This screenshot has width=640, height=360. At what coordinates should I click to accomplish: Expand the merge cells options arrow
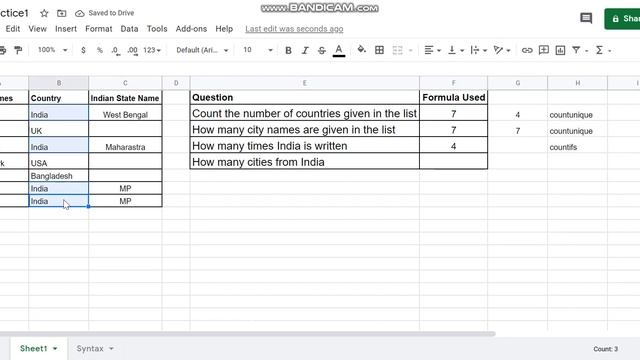coord(411,51)
